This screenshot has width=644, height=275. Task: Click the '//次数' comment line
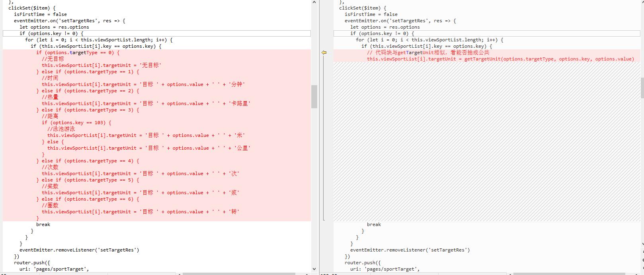(x=50, y=167)
